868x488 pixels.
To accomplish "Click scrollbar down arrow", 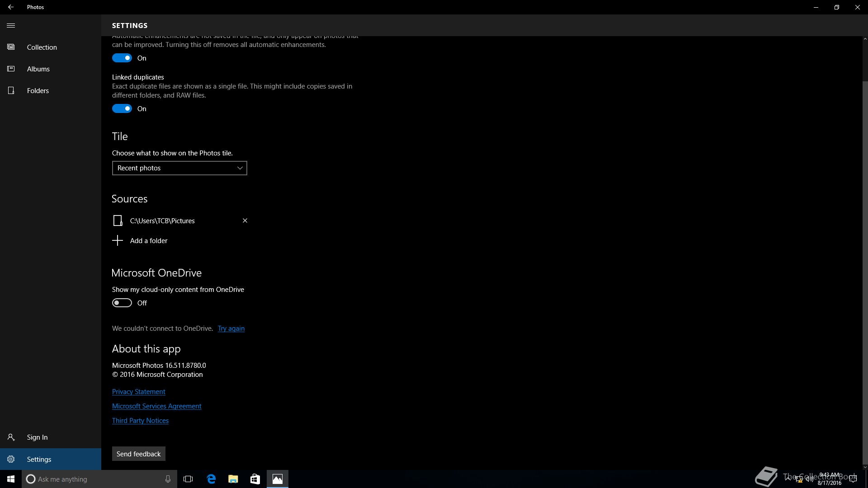I will (x=865, y=467).
